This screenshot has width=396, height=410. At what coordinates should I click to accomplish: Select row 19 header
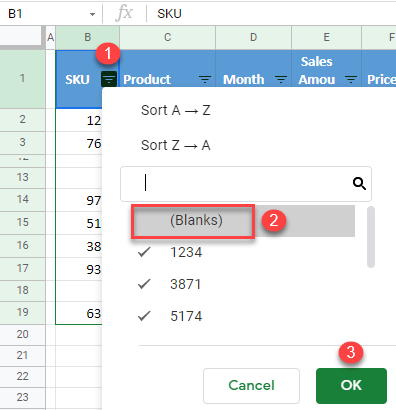click(x=22, y=313)
